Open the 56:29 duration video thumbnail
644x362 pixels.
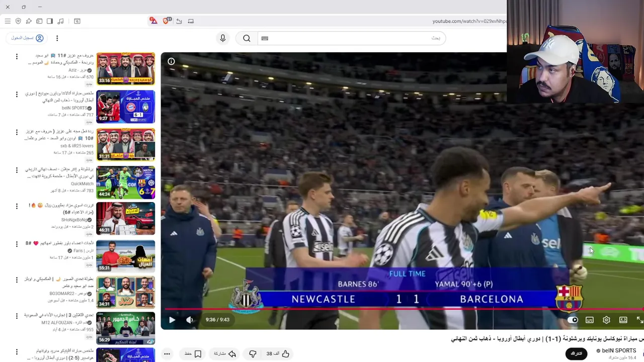[x=125, y=329]
